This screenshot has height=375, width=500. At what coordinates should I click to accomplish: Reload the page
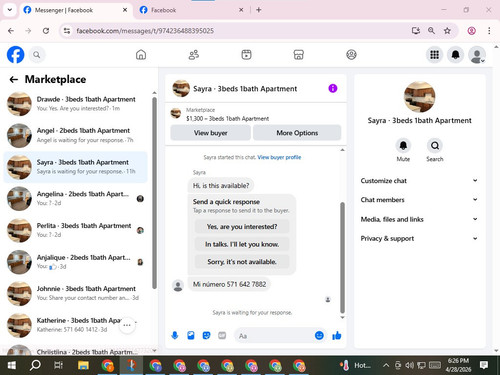click(x=46, y=31)
